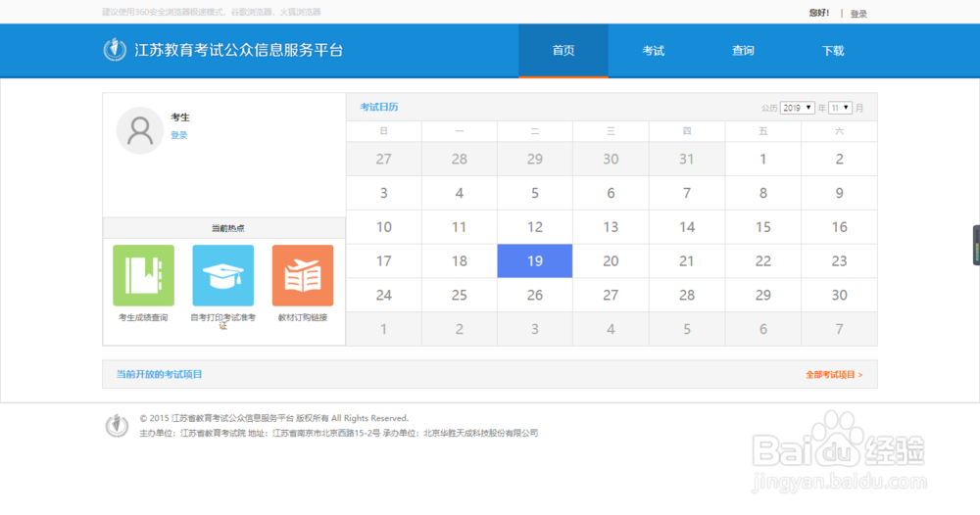Click the 考试日历 title
Viewport: 980px width, 515px height.
coord(378,107)
